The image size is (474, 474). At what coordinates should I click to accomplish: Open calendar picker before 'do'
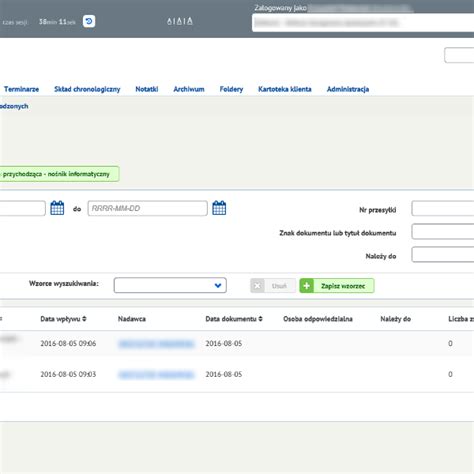(x=57, y=208)
